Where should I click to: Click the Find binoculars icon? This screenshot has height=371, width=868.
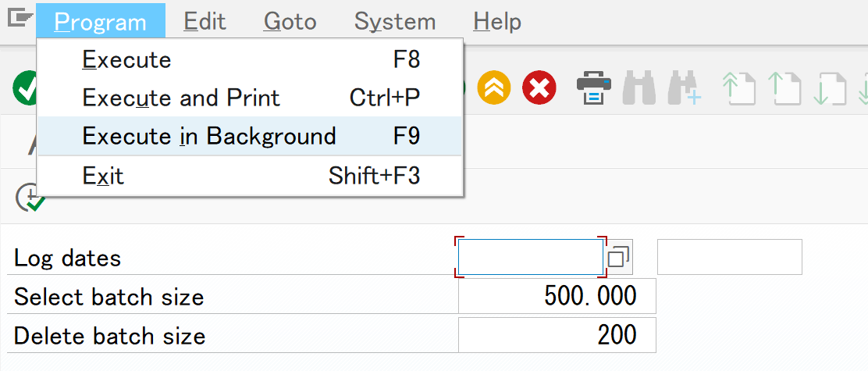pyautogui.click(x=639, y=87)
